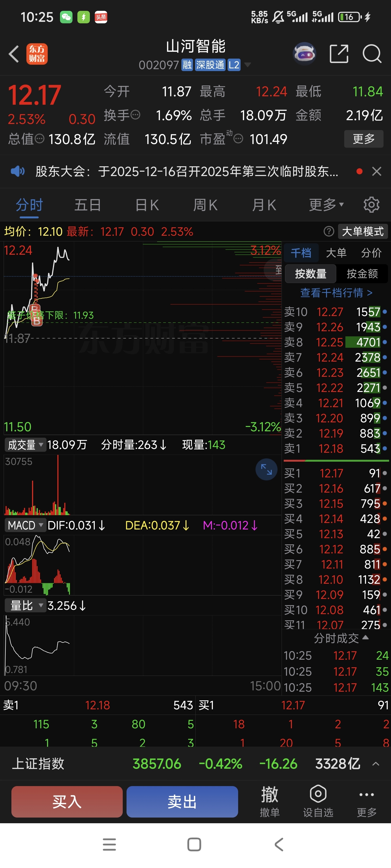
Task: Tap the Android recent apps icon
Action: 109,845
